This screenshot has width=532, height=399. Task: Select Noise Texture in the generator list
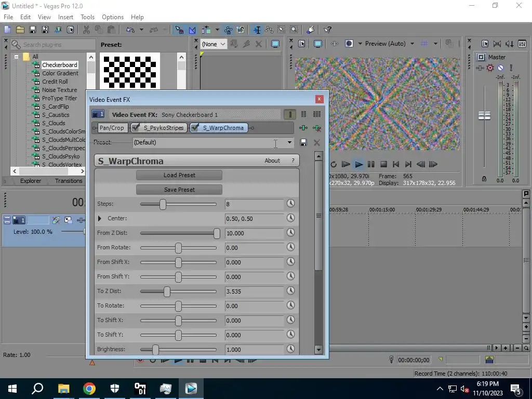[59, 90]
